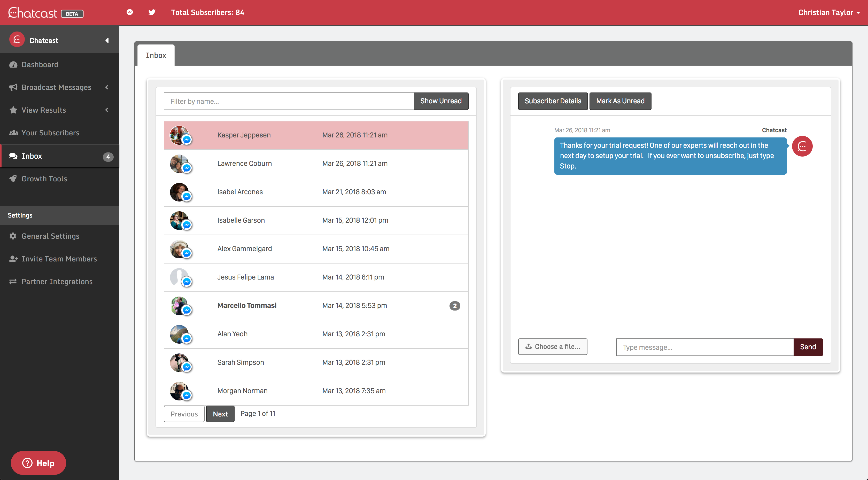Open Christian Taylor account dropdown
The image size is (868, 480).
click(829, 12)
